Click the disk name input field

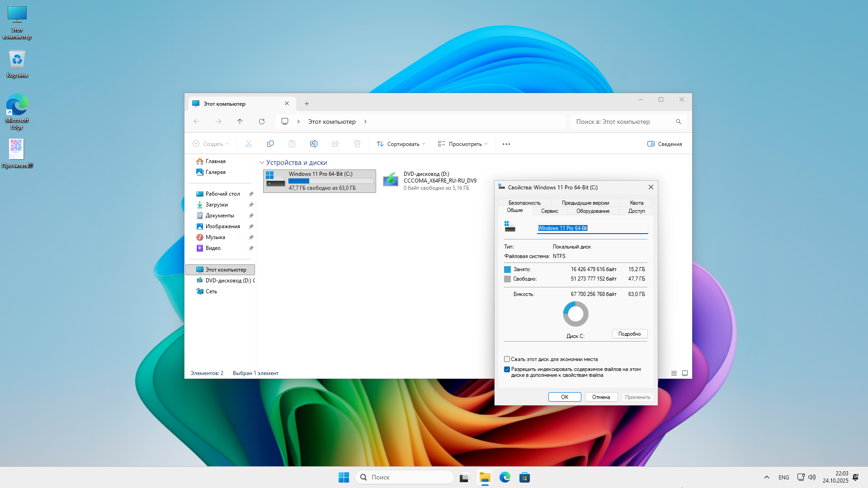tap(592, 228)
